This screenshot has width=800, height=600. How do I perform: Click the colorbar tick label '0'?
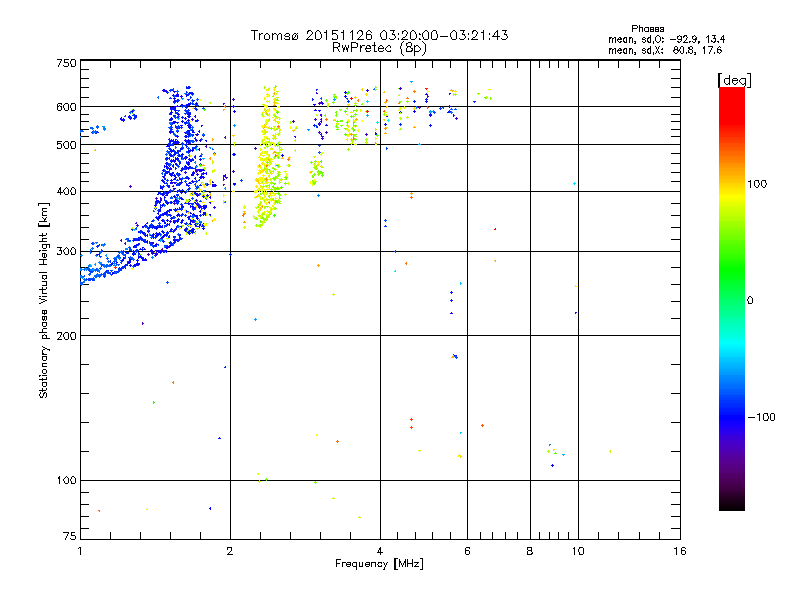pos(750,300)
